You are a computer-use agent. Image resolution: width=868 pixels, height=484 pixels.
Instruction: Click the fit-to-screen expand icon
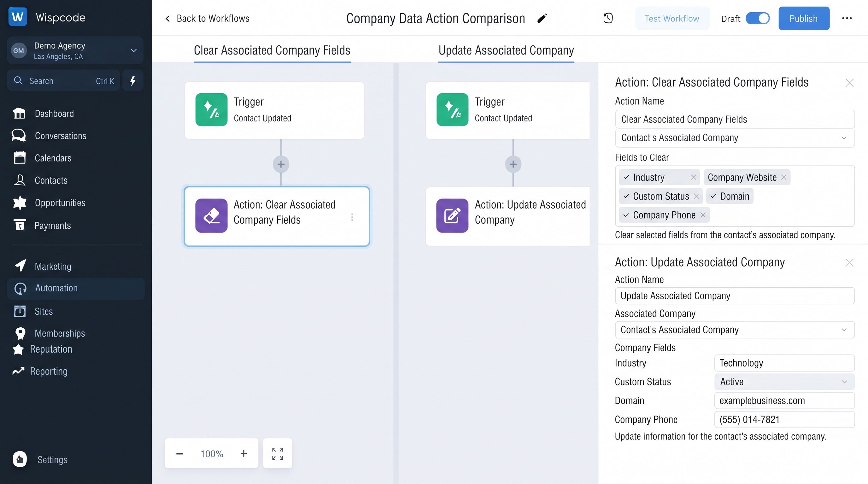277,453
